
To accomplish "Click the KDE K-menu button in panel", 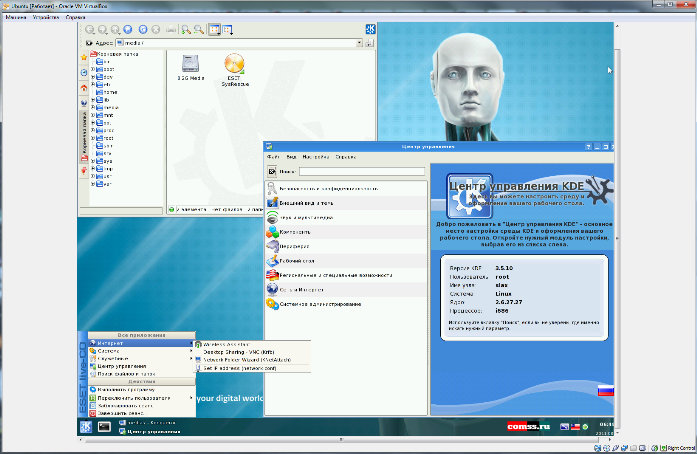I will (86, 427).
